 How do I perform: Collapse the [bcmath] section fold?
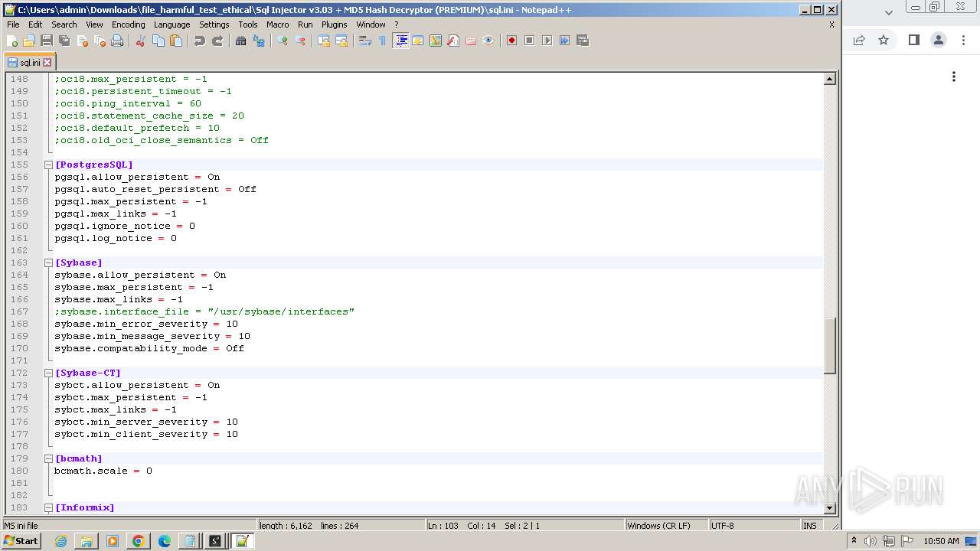point(48,458)
